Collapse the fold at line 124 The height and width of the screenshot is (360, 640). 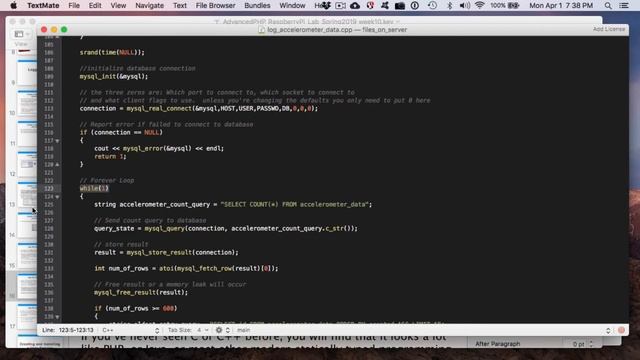(58, 197)
